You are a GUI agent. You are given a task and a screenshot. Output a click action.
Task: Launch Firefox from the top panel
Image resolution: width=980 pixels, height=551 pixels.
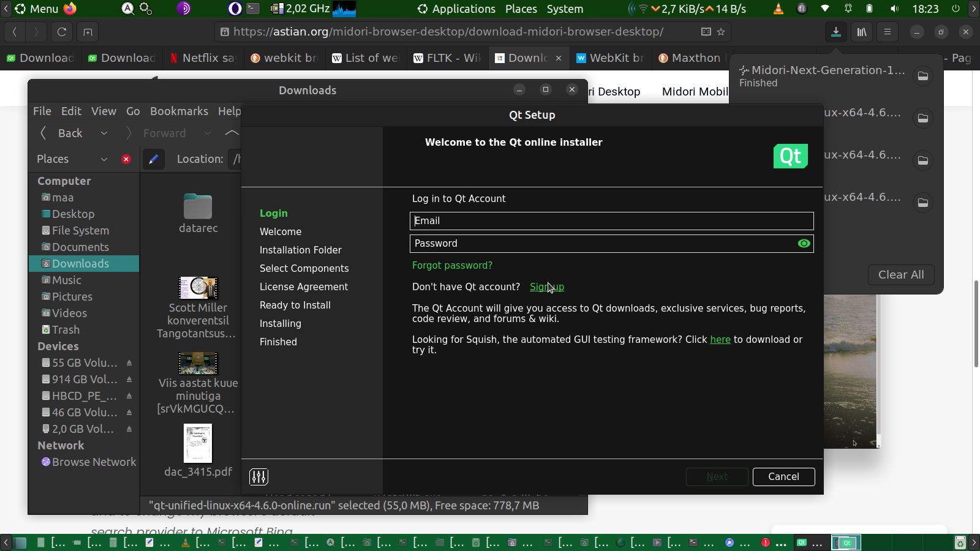[x=70, y=9]
